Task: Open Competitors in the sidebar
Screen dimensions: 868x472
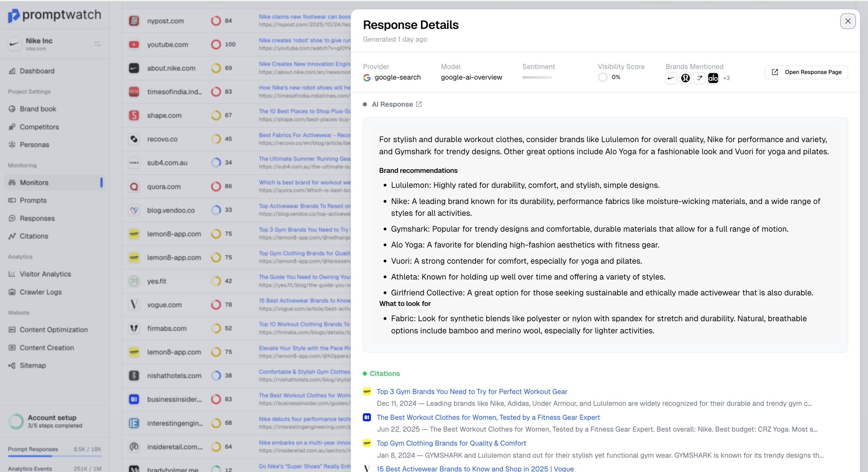Action: pyautogui.click(x=39, y=127)
